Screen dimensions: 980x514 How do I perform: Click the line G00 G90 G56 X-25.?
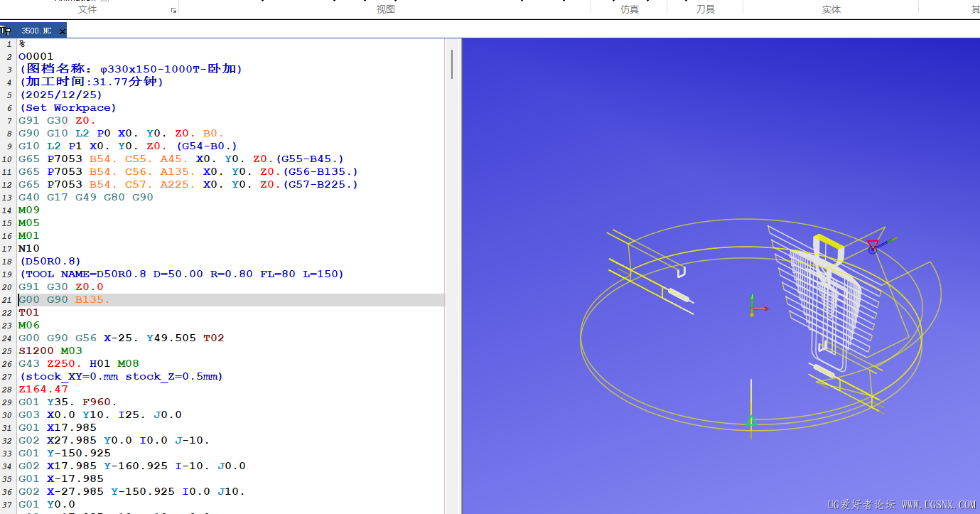(x=122, y=338)
